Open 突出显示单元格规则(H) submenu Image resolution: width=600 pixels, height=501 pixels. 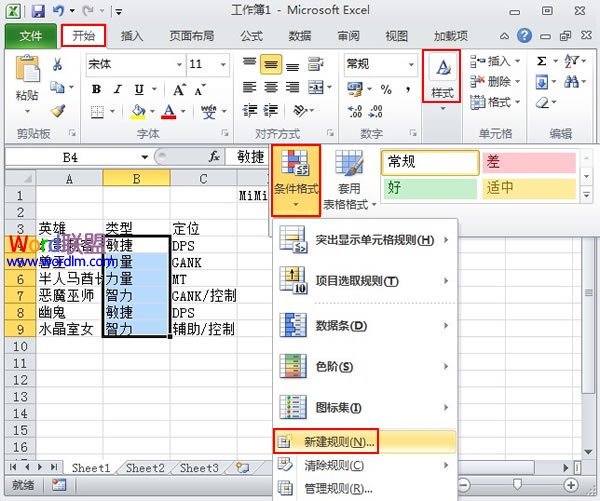(365, 240)
